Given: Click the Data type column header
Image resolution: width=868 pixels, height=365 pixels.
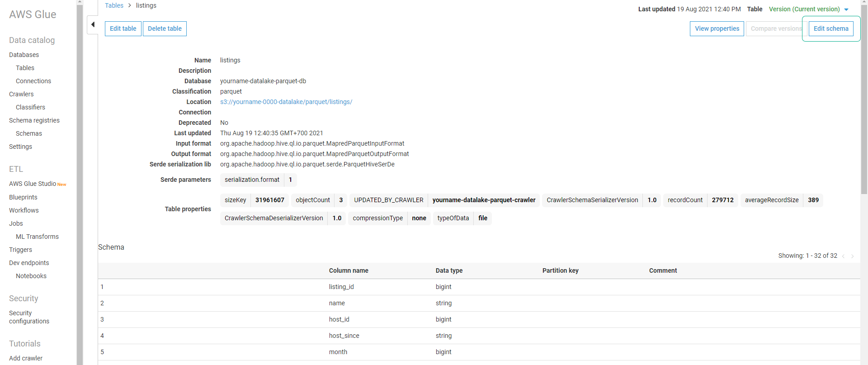Looking at the screenshot, I should (449, 270).
